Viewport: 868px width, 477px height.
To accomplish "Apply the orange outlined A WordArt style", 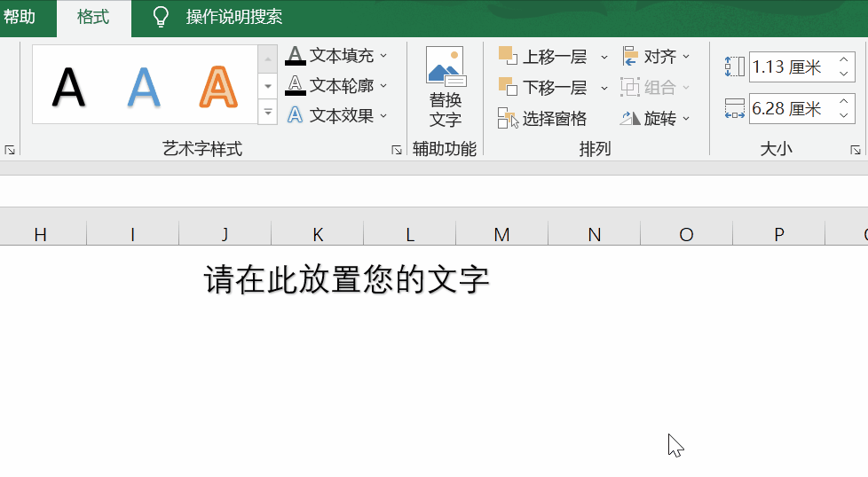I will (x=218, y=87).
